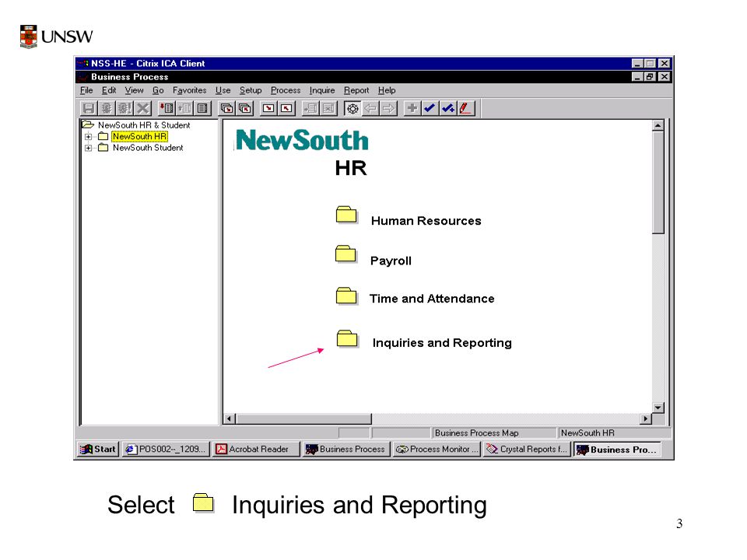Viewport: 747px width, 560px height.
Task: Open the Time and Attendance folder icon
Action: (x=346, y=296)
